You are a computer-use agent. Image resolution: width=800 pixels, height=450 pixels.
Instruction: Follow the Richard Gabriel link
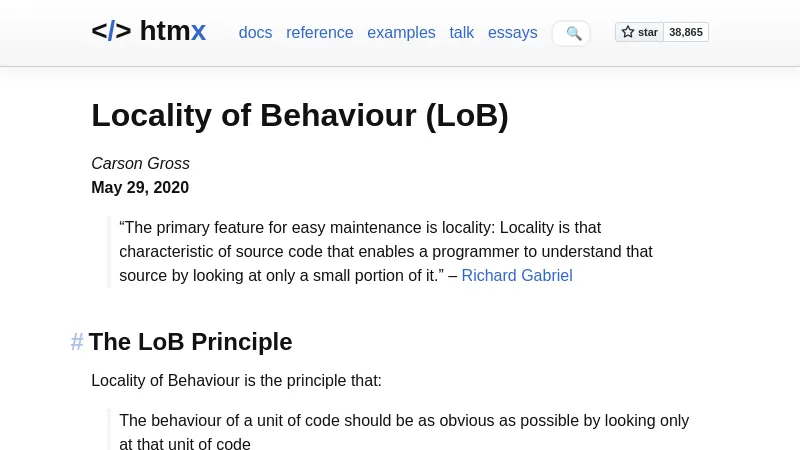pyautogui.click(x=516, y=275)
